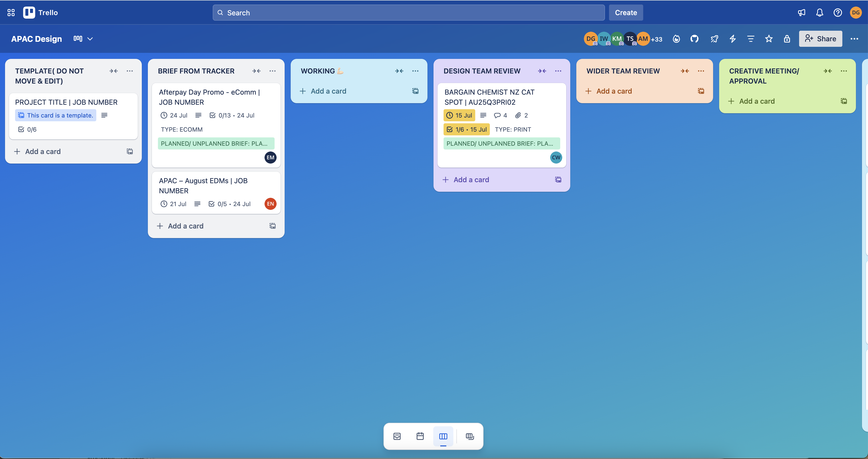Switch to the Board view tab

pyautogui.click(x=443, y=436)
